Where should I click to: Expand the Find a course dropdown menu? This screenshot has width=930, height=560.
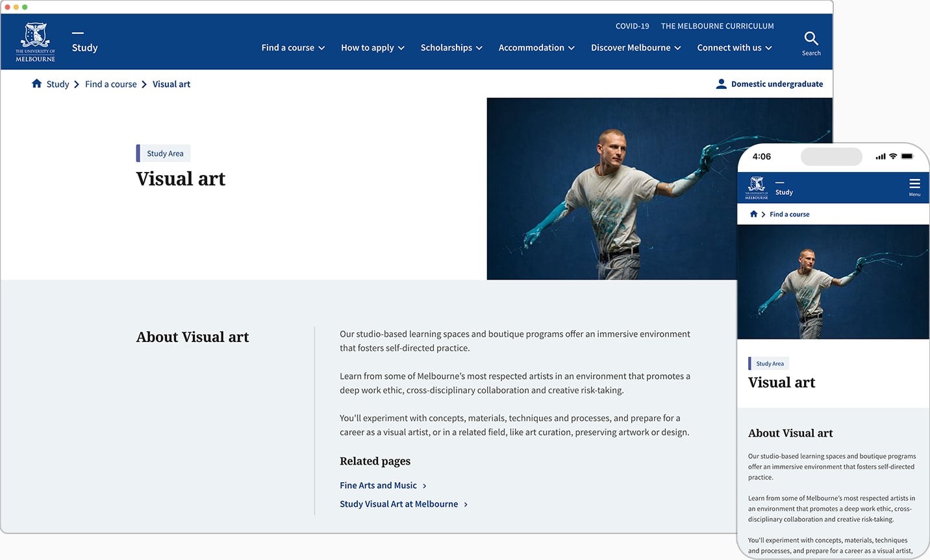point(293,48)
